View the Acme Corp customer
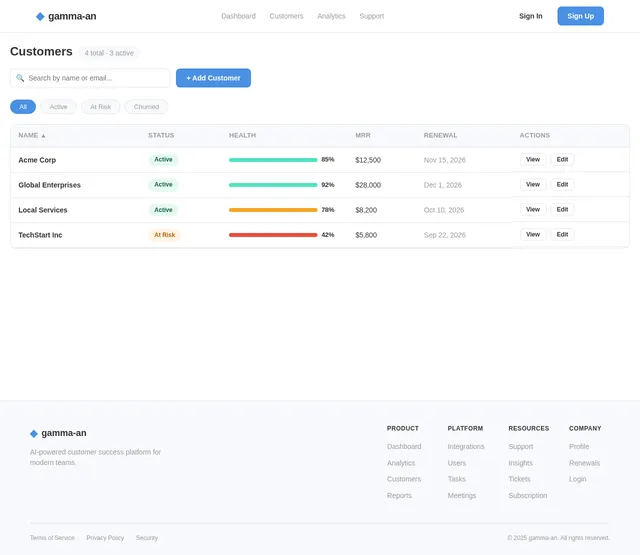This screenshot has height=555, width=640. (533, 160)
